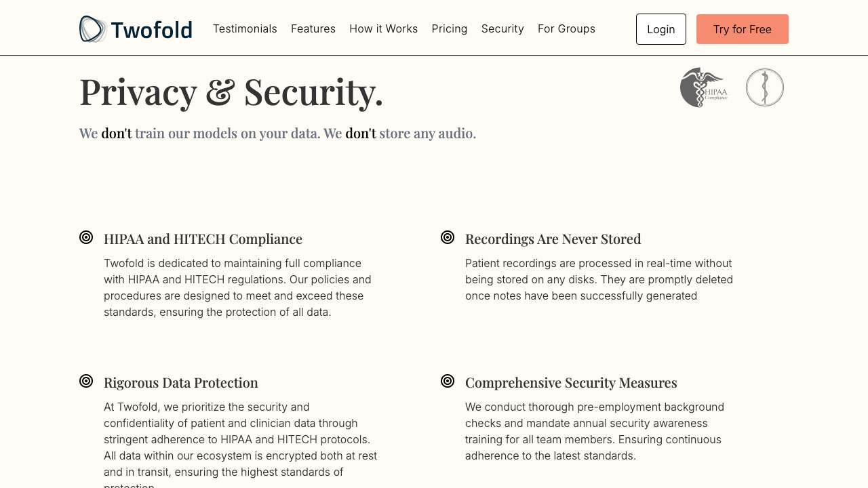Click the circular caduceus medical badge

(765, 87)
